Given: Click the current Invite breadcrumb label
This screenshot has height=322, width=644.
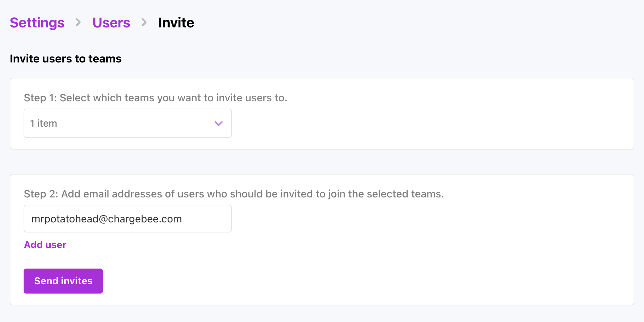Looking at the screenshot, I should [176, 23].
